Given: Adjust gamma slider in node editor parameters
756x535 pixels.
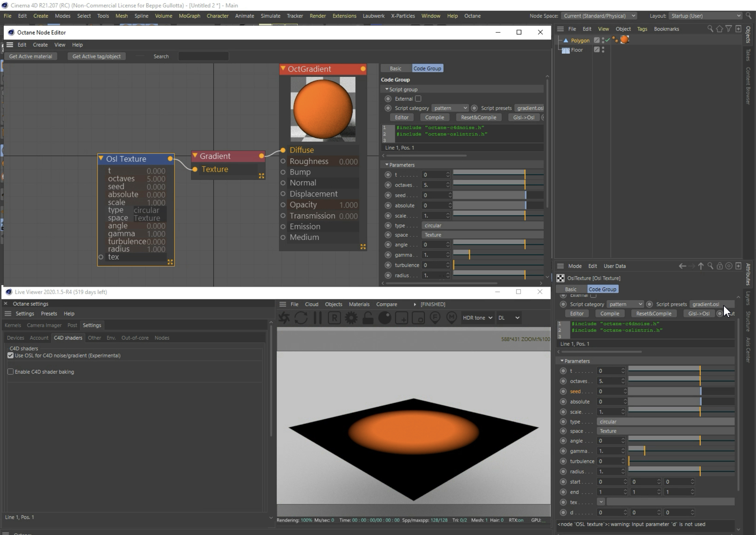Looking at the screenshot, I should coord(470,255).
